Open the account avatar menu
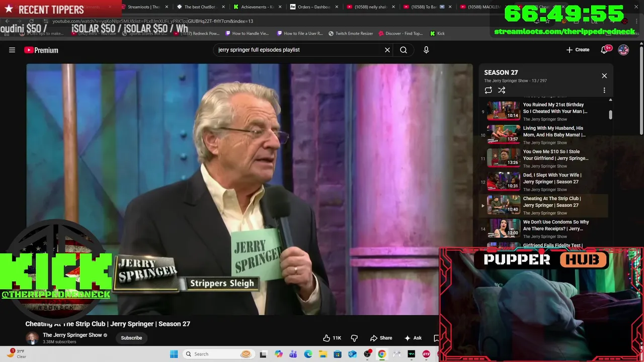The height and width of the screenshot is (362, 644). pos(623,50)
